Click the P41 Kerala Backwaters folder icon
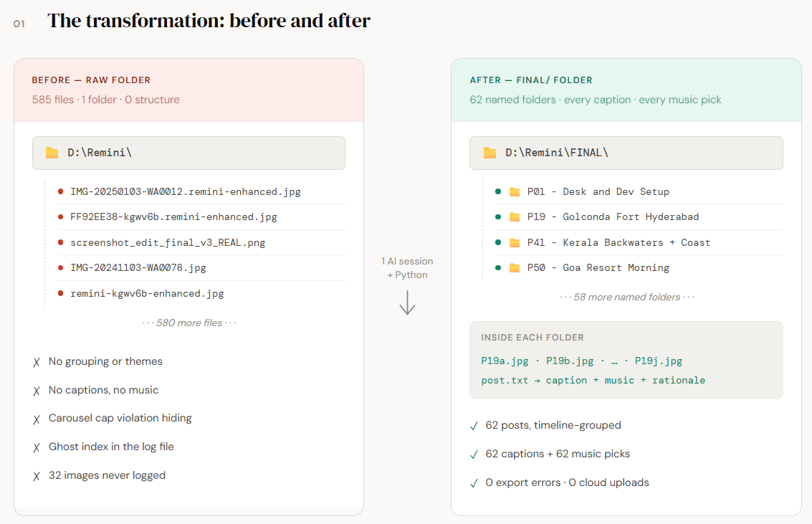Viewport: 812px width, 524px height. tap(515, 242)
